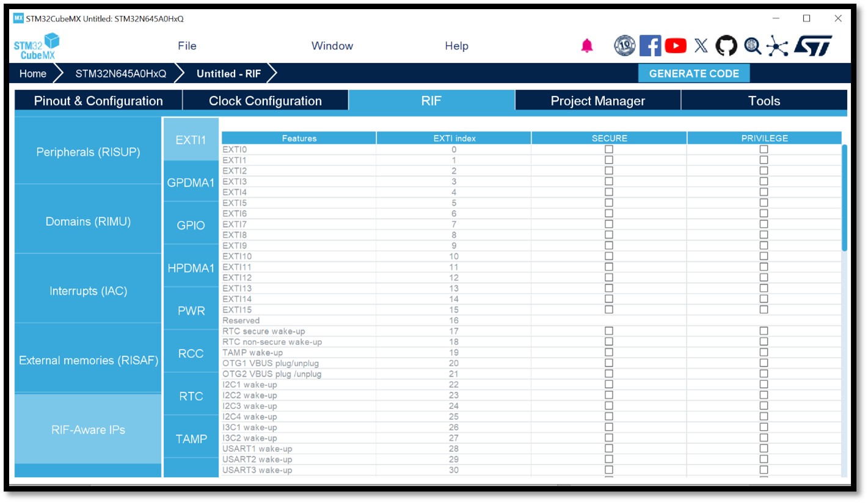The height and width of the screenshot is (503, 868).
Task: Open the GitHub icon link
Action: [x=726, y=46]
